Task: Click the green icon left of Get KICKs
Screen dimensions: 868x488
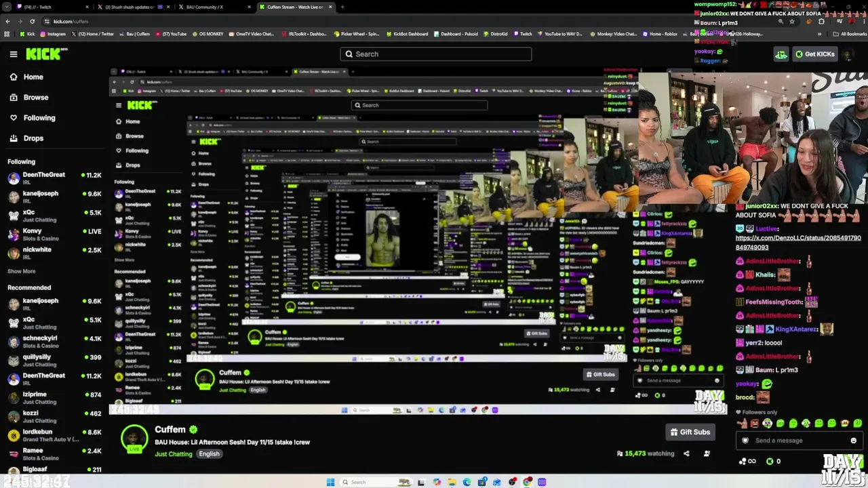Action: [x=781, y=54]
